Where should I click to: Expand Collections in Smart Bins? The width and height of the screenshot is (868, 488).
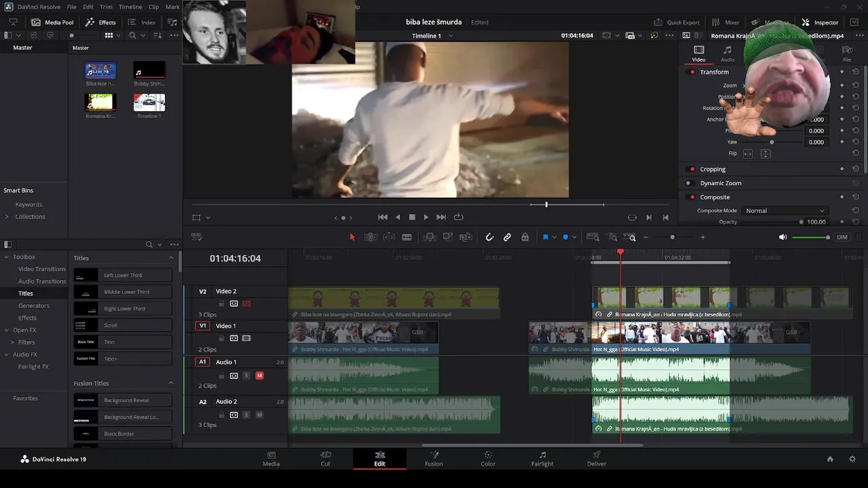click(x=7, y=217)
